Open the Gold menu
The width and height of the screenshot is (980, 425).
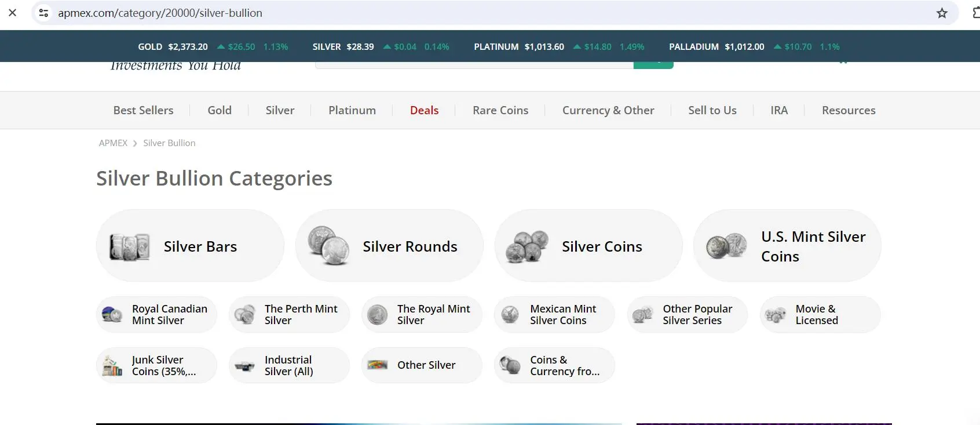point(220,110)
